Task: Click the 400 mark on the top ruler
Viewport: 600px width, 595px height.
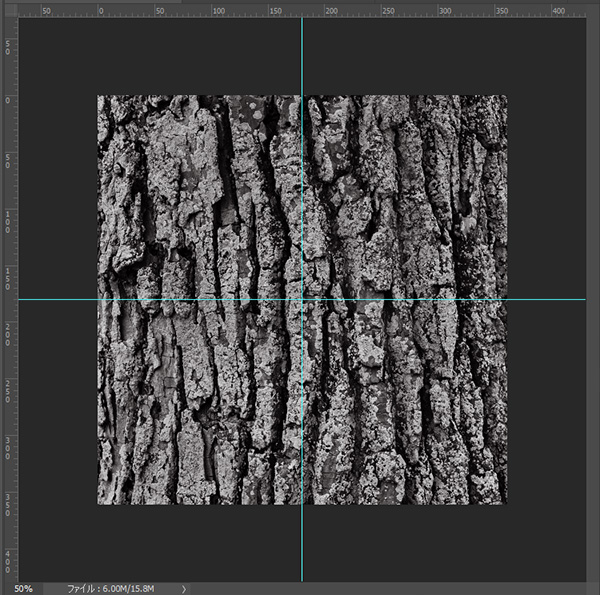Action: (557, 9)
